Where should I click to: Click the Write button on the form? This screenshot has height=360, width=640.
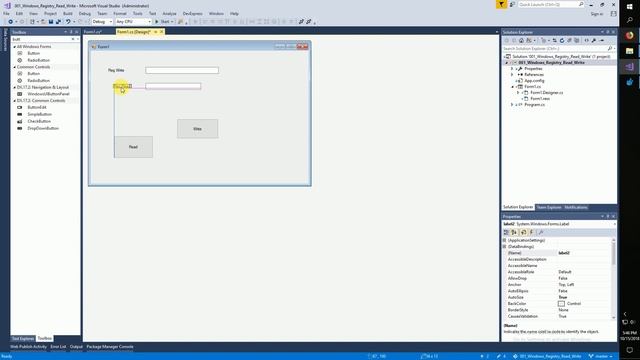(198, 129)
